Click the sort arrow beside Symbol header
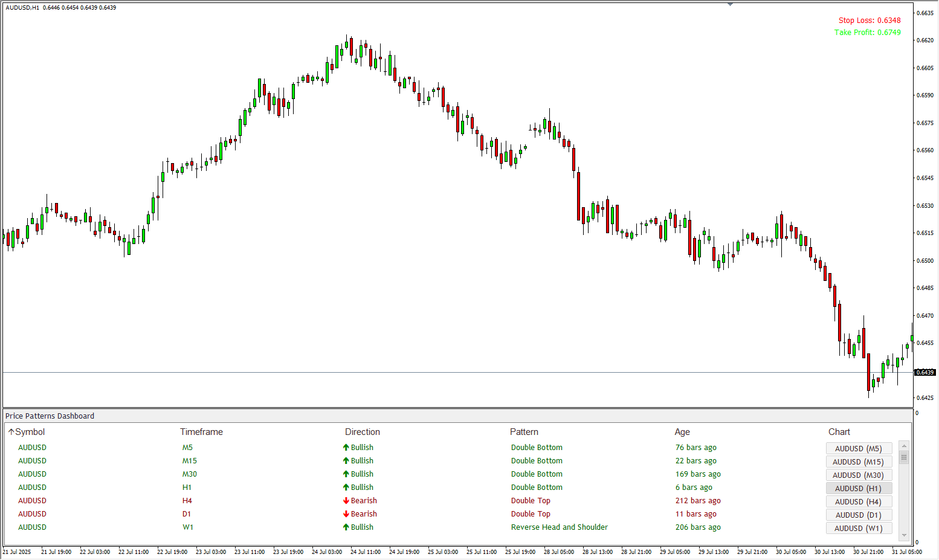 coord(11,432)
